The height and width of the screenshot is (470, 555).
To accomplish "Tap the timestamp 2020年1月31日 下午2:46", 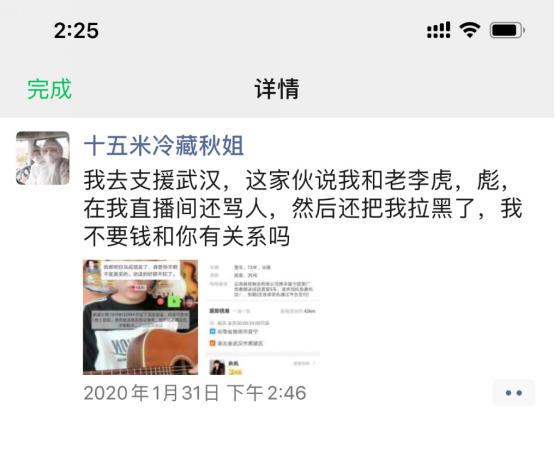I will point(195,393).
